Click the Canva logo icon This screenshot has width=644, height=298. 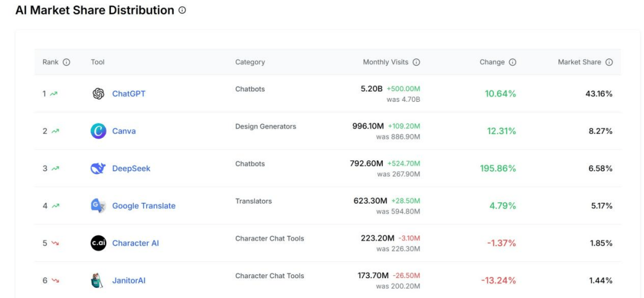click(x=98, y=131)
